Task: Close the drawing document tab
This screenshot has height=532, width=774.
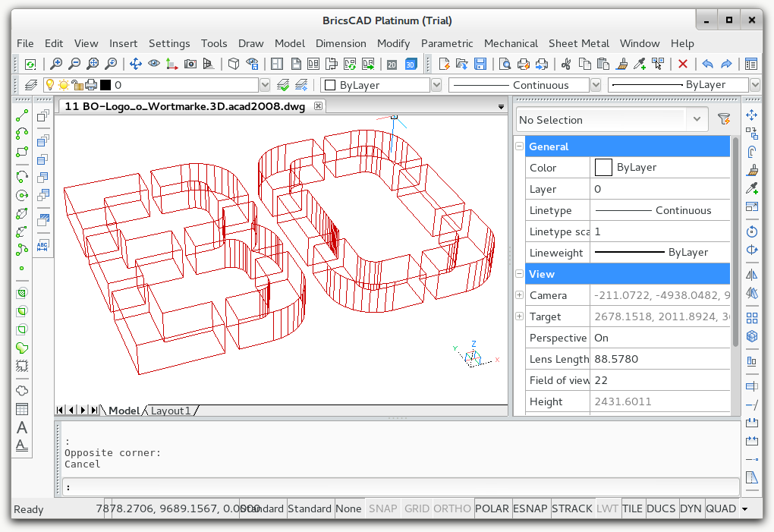Action: [318, 106]
